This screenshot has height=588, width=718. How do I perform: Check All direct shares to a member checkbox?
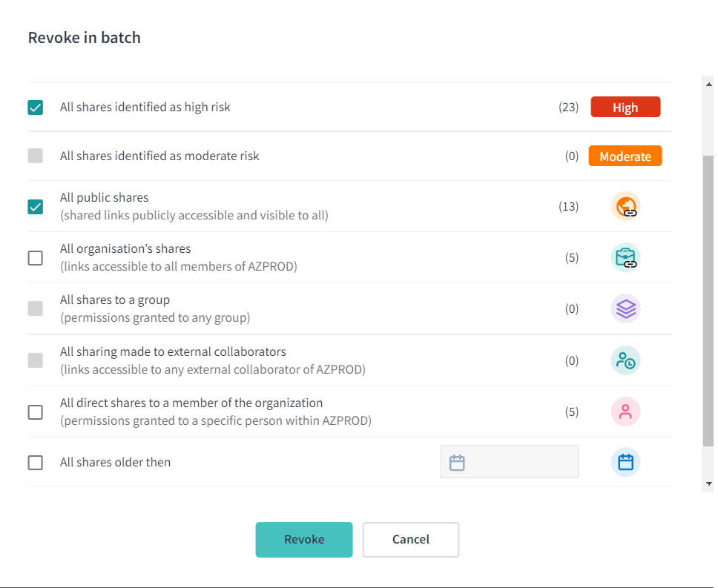(36, 412)
